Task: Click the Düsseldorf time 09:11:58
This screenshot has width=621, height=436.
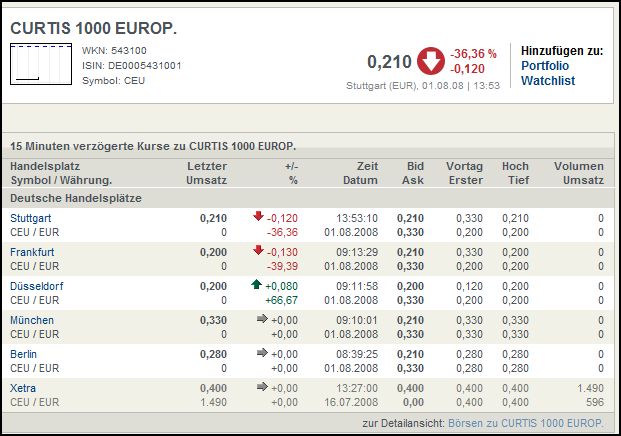Action: point(357,287)
